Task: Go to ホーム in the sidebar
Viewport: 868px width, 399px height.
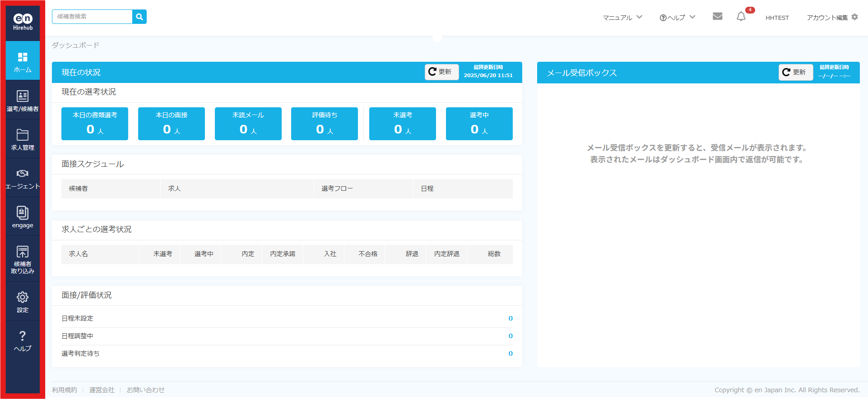Action: pyautogui.click(x=23, y=61)
